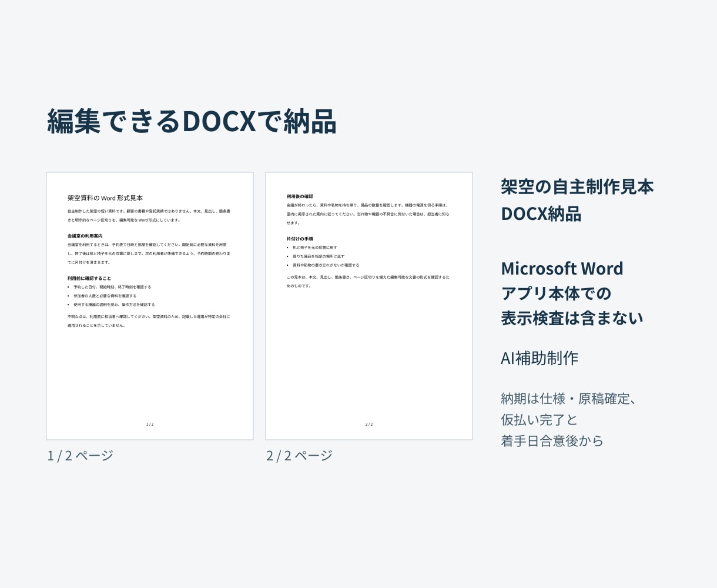Click the label 'AI補助制作'
This screenshot has height=588, width=717.
point(540,358)
